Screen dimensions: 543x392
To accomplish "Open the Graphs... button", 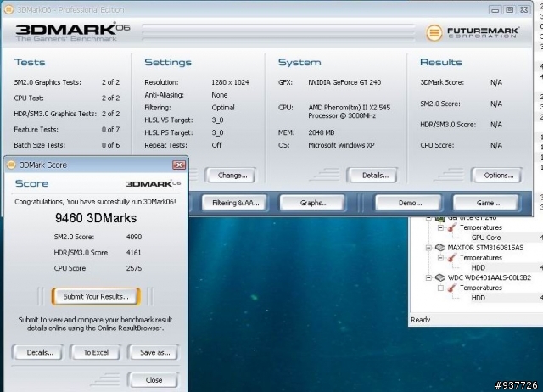I will click(x=312, y=203).
